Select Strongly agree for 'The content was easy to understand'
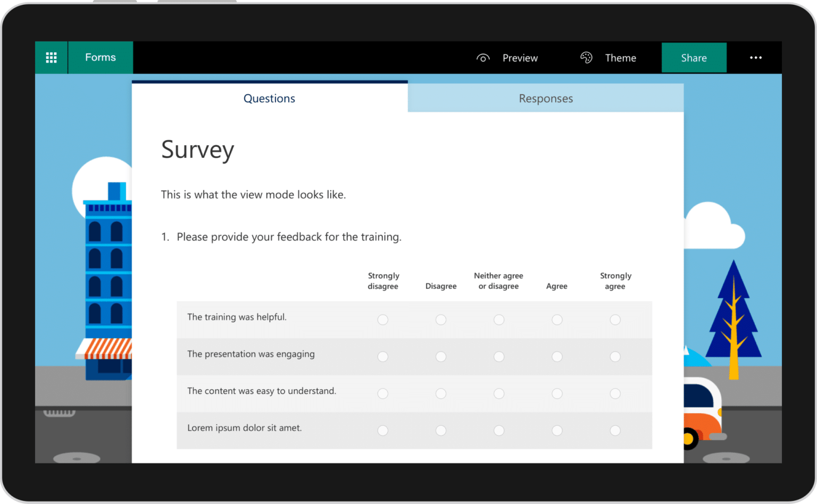The image size is (817, 504). [x=615, y=393]
